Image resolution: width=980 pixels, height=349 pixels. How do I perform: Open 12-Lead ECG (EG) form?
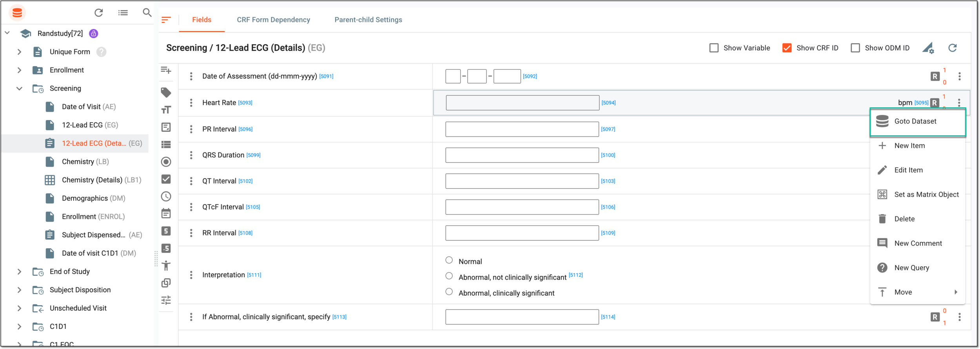(90, 125)
